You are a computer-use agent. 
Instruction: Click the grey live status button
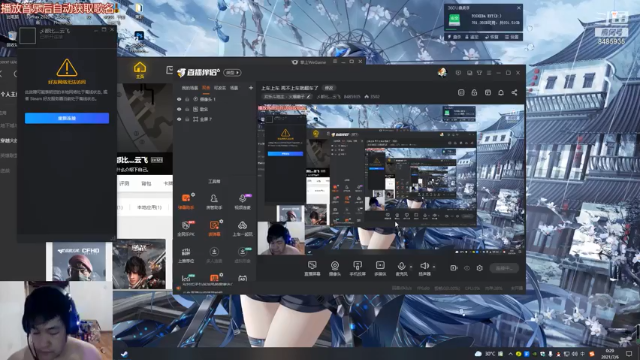[504, 268]
